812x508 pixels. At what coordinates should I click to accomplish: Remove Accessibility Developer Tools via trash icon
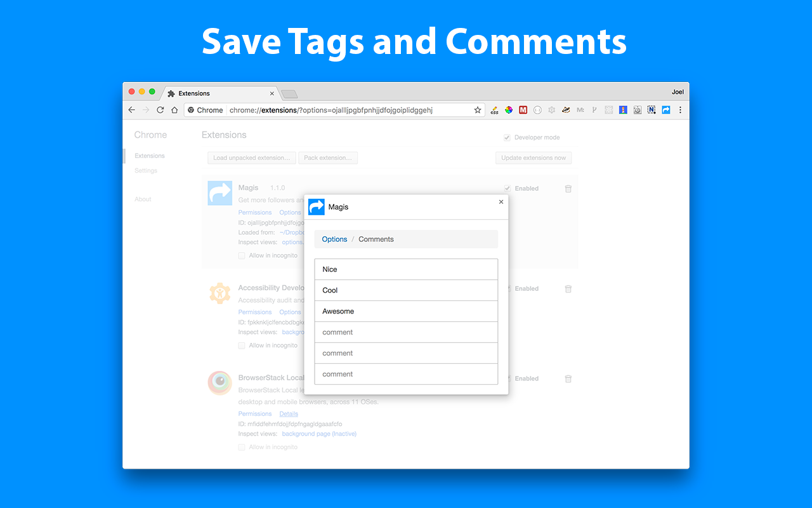[568, 289]
